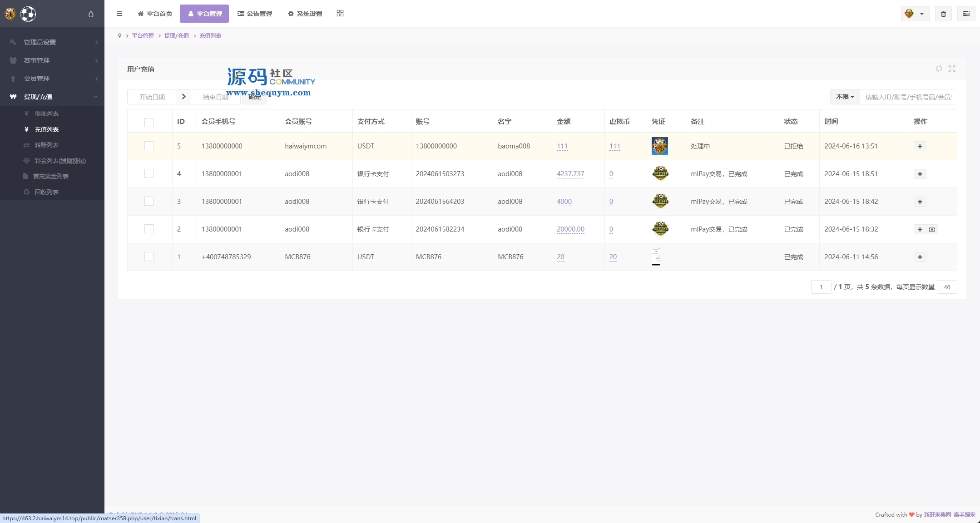The image size is (980, 523).
Task: Expand 赛事管理 in the sidebar
Action: click(52, 60)
